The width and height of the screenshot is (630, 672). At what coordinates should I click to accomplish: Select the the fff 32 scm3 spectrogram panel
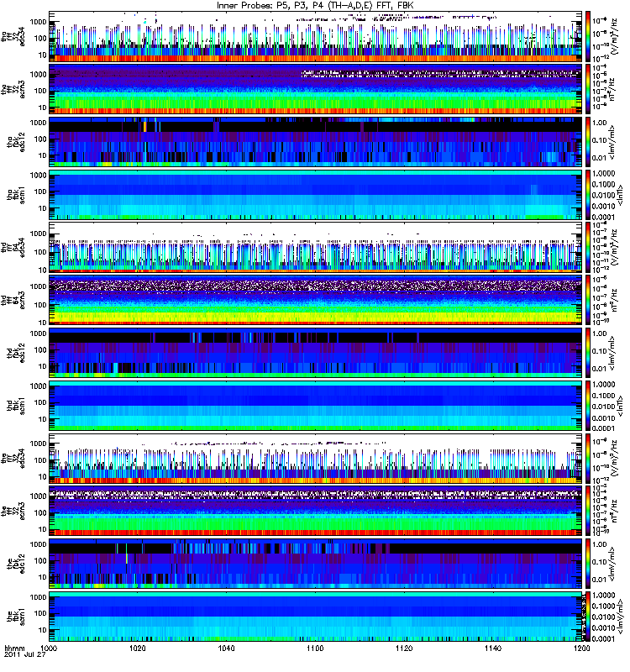(x=316, y=511)
